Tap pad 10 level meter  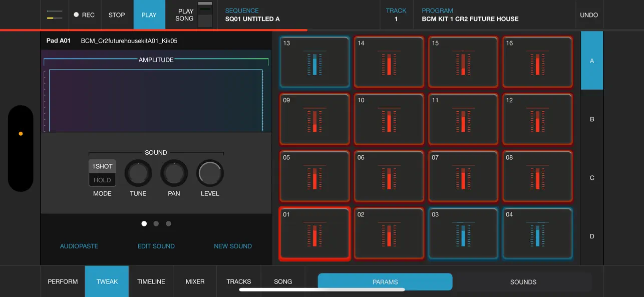tap(389, 122)
